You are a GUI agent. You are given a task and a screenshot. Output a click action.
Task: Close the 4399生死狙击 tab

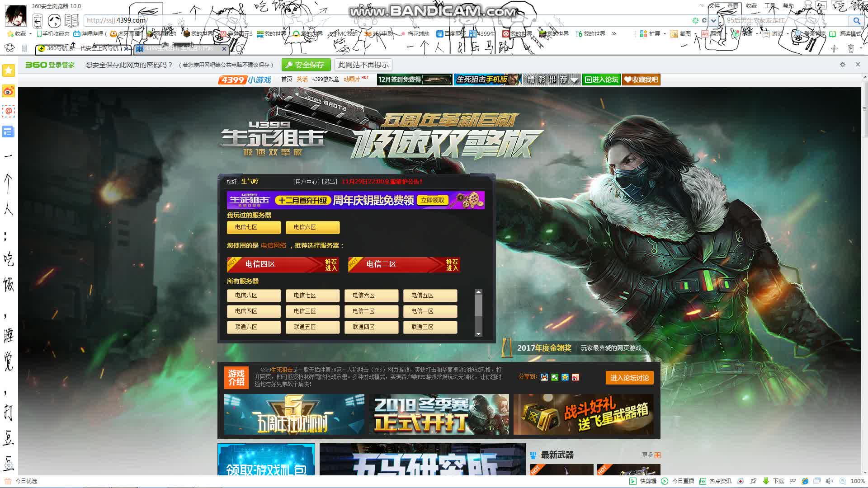point(224,48)
